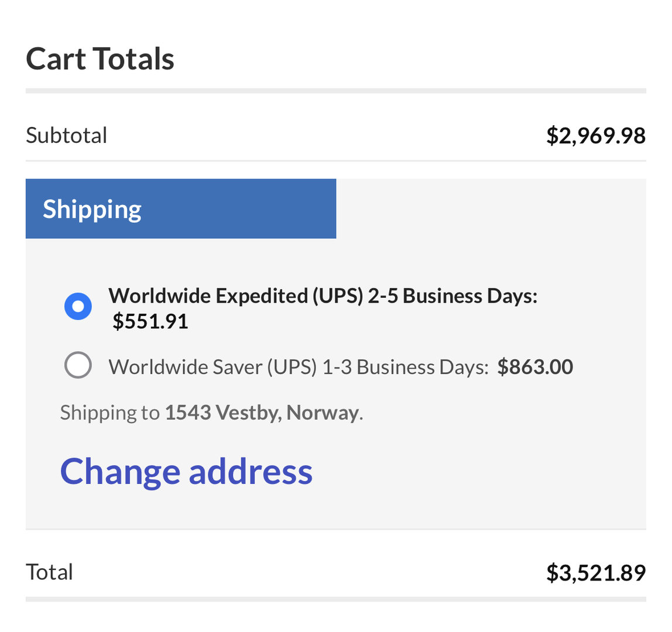Click the $551.91 expedited shipping price
Viewport: 672px width, 632px height.
(x=150, y=321)
